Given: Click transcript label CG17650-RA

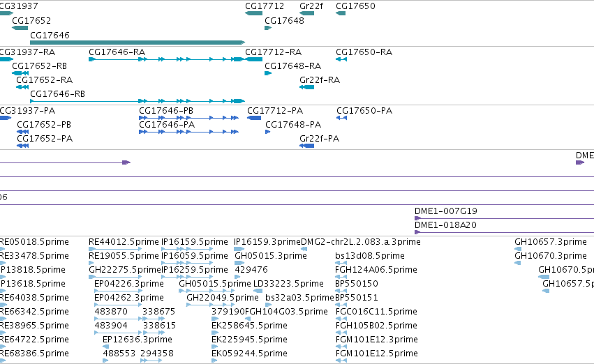Looking at the screenshot, I should click(364, 52).
